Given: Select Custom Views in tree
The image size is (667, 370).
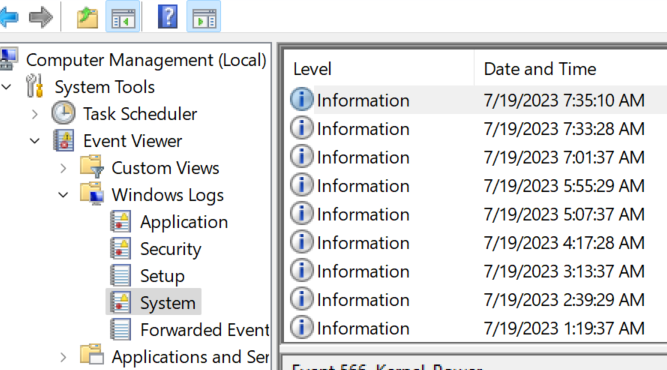Looking at the screenshot, I should (x=165, y=168).
